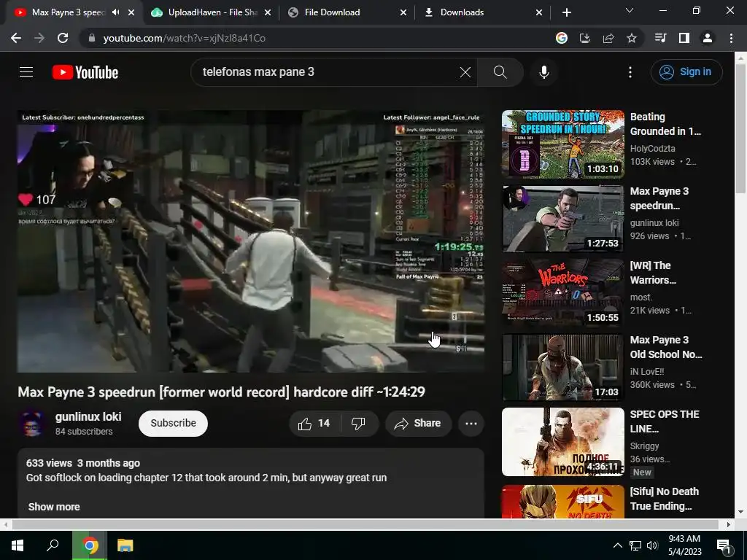Bookmark this page with star icon
The image size is (747, 560).
632,38
